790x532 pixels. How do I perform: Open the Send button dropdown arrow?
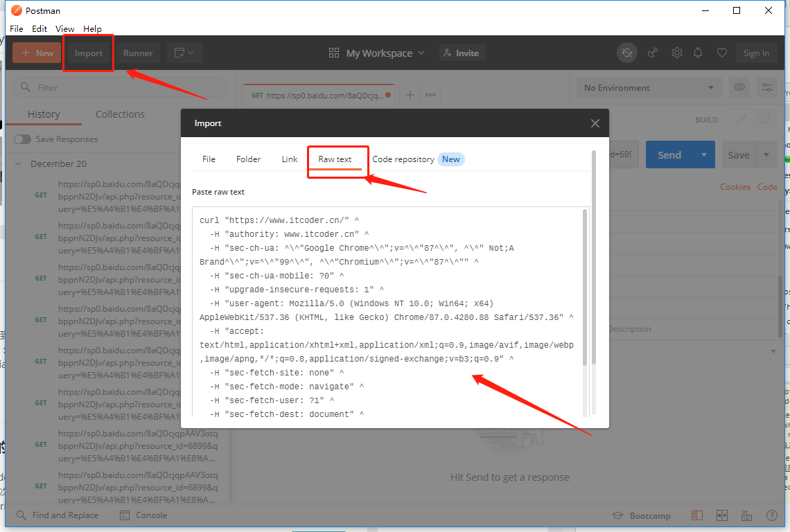pyautogui.click(x=704, y=155)
